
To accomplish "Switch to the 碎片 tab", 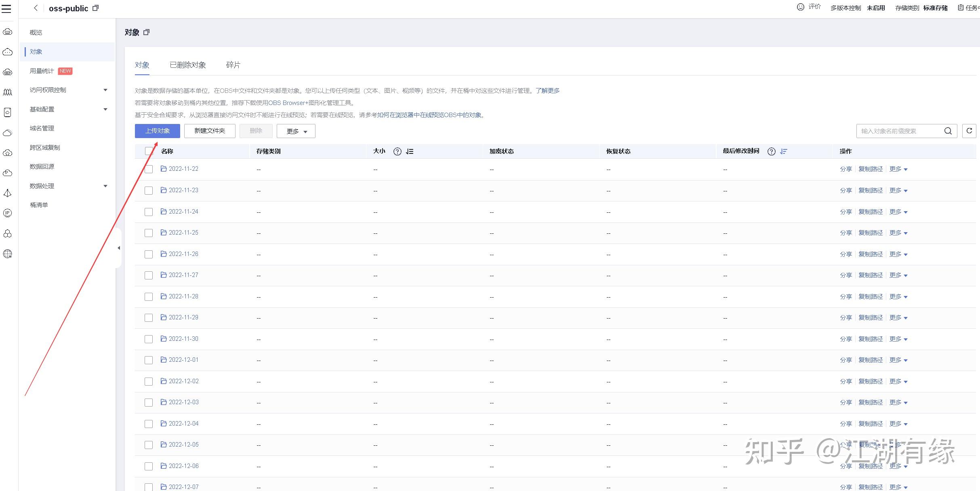I will point(233,65).
